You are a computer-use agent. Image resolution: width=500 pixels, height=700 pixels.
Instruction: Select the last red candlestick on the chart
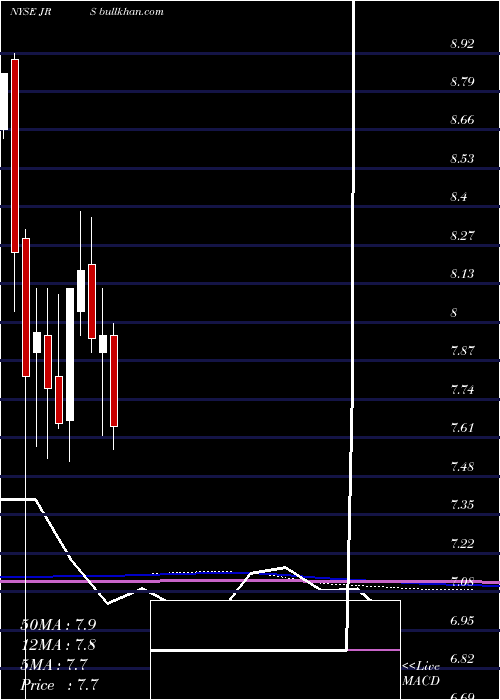(114, 381)
